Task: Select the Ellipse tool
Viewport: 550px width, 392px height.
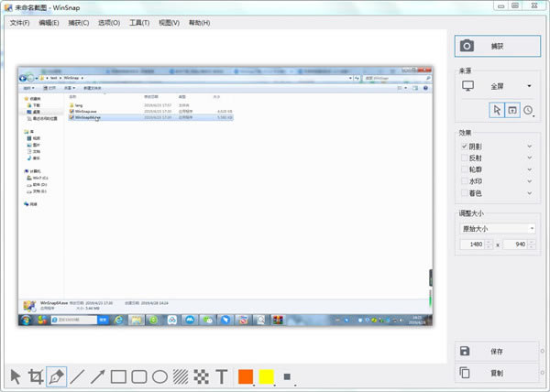Action: [159, 377]
